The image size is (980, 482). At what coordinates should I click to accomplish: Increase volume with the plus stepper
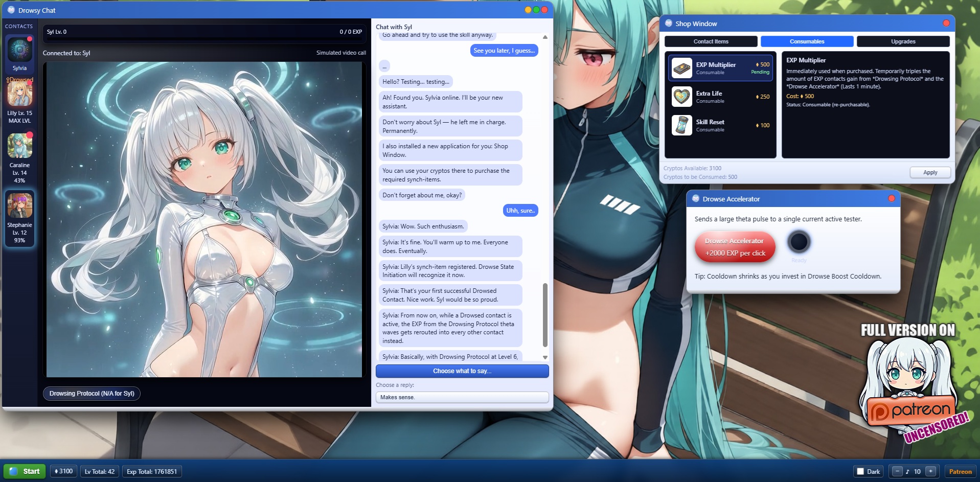pyautogui.click(x=931, y=471)
